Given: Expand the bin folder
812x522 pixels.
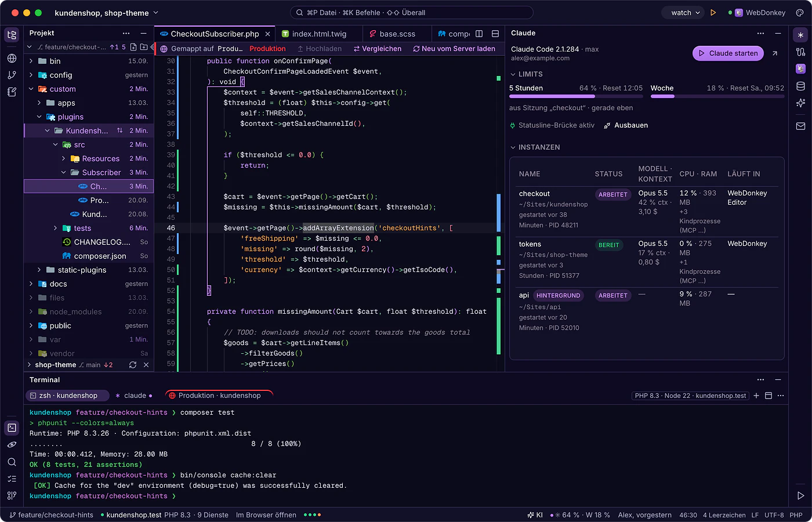Looking at the screenshot, I should coord(31,61).
